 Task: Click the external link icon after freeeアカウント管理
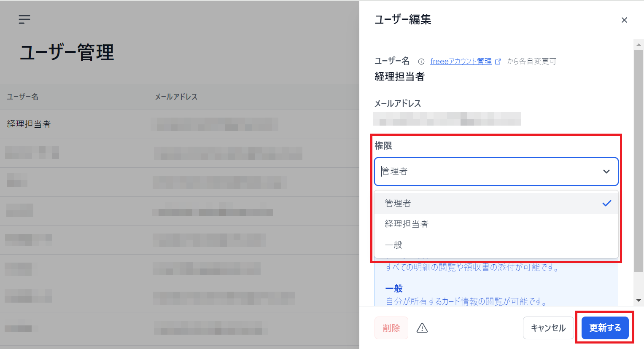[498, 62]
